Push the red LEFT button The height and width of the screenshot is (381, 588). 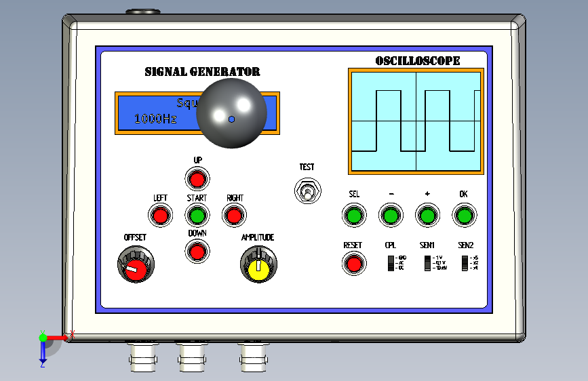click(x=161, y=216)
